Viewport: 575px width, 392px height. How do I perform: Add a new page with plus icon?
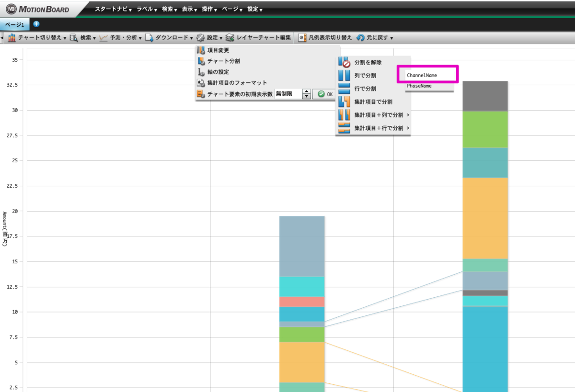click(x=36, y=24)
